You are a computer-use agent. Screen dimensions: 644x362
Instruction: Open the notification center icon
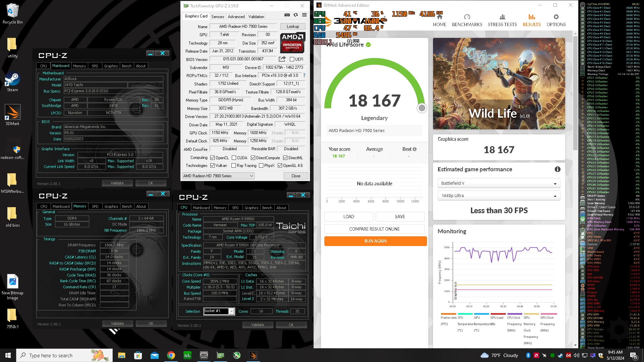pyautogui.click(x=634, y=355)
